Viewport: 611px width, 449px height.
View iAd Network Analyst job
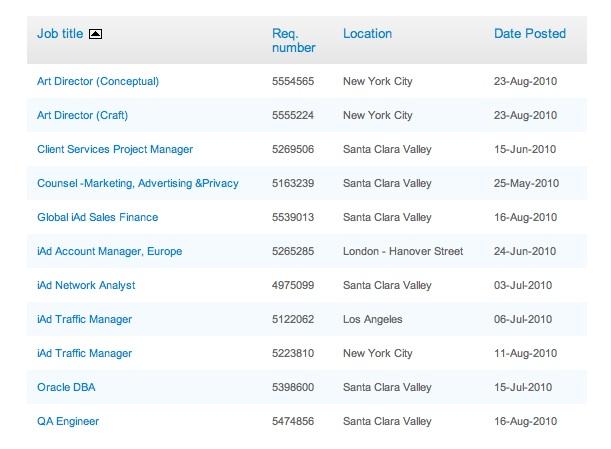point(86,285)
